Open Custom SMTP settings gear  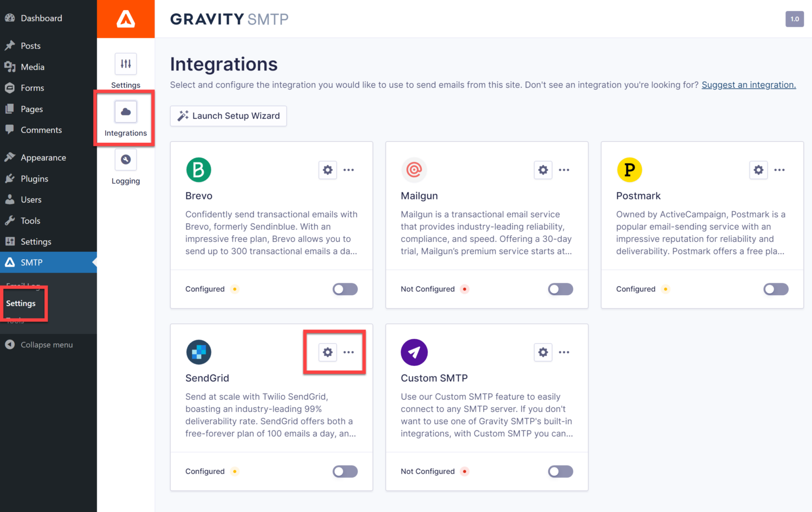543,352
